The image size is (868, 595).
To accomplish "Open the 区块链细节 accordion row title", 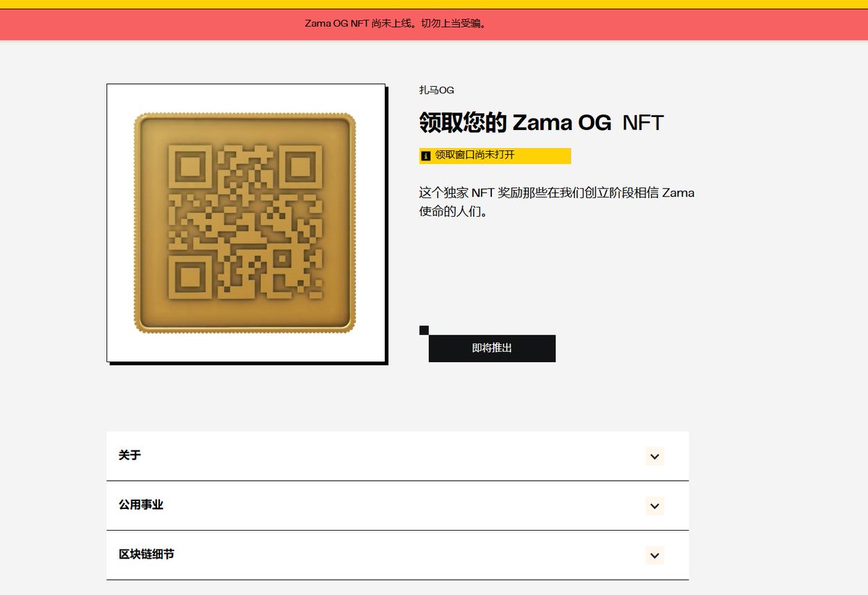I will click(x=146, y=555).
